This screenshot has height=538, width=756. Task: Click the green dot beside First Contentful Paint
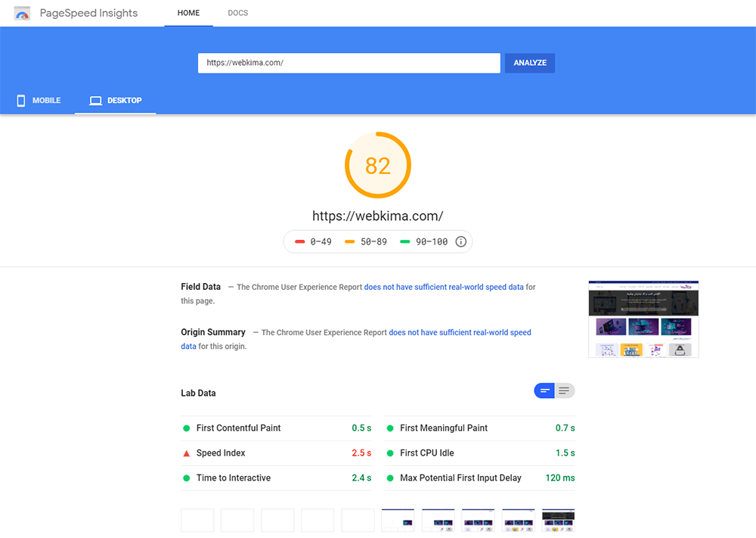click(187, 428)
